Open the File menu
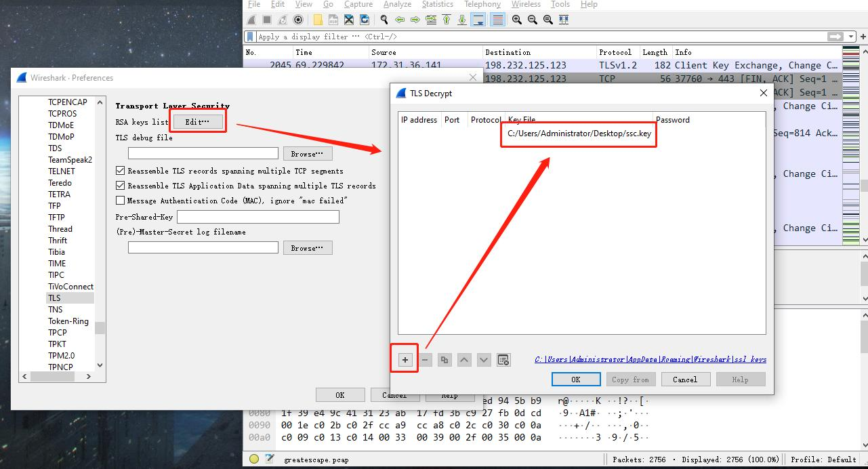Viewport: 868px width, 469px height. pos(254,4)
